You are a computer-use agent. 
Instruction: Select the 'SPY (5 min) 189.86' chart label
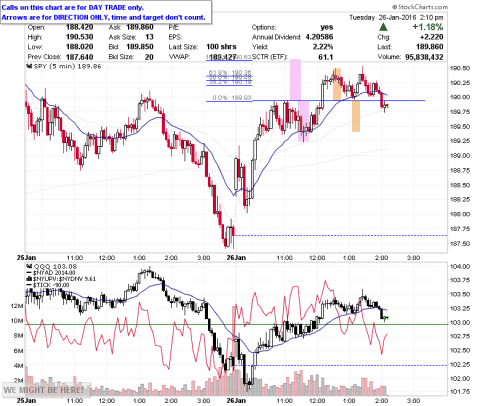[68, 67]
